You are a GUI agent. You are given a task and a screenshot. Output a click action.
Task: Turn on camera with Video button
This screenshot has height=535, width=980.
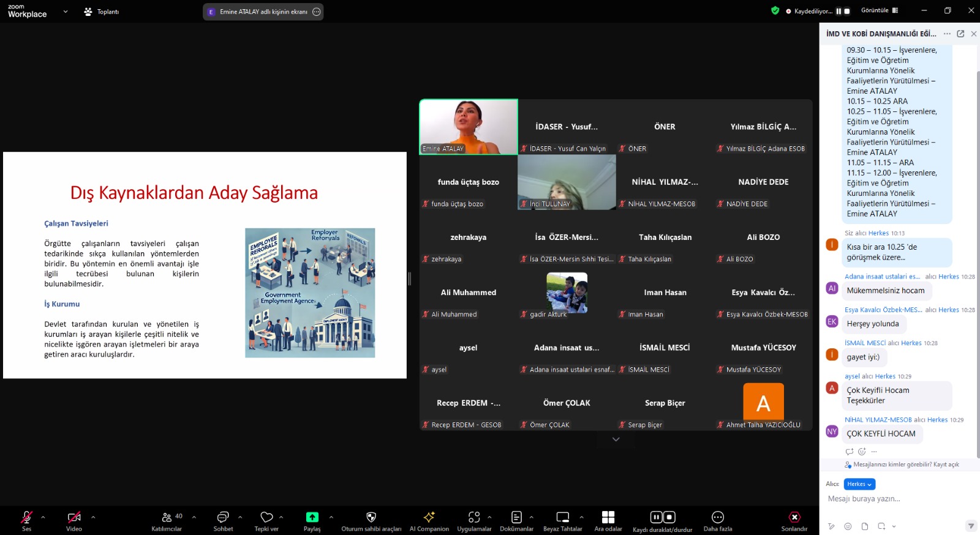pyautogui.click(x=74, y=518)
